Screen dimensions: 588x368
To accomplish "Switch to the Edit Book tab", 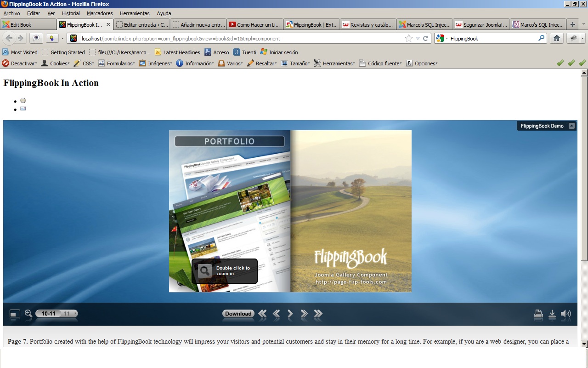I will tap(28, 25).
